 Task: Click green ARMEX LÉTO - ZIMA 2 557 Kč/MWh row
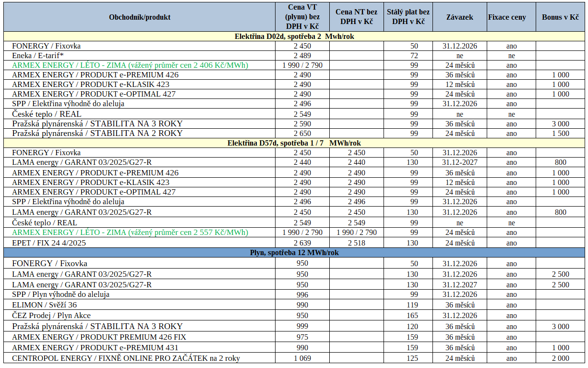point(130,233)
